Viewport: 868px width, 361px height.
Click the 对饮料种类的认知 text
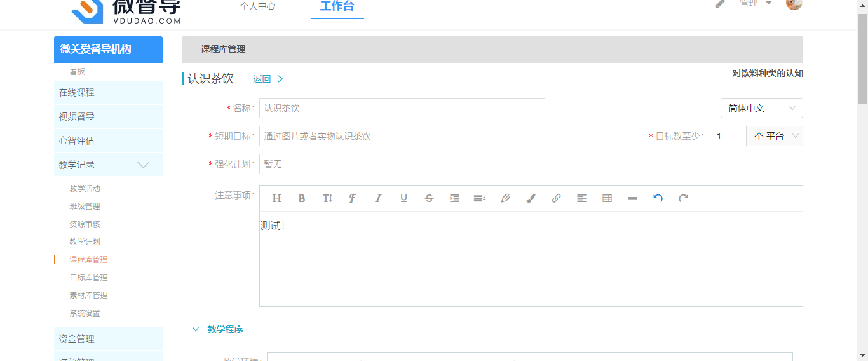coord(768,73)
